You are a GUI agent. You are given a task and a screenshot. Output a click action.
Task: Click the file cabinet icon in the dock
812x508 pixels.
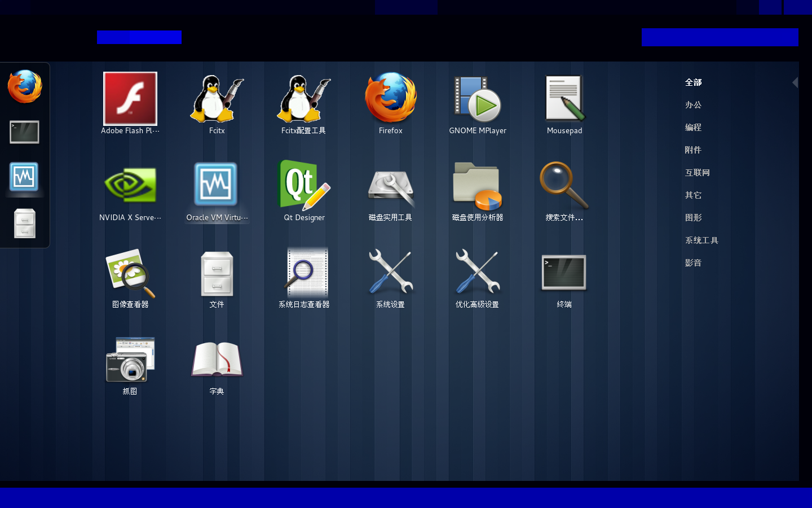click(x=25, y=223)
